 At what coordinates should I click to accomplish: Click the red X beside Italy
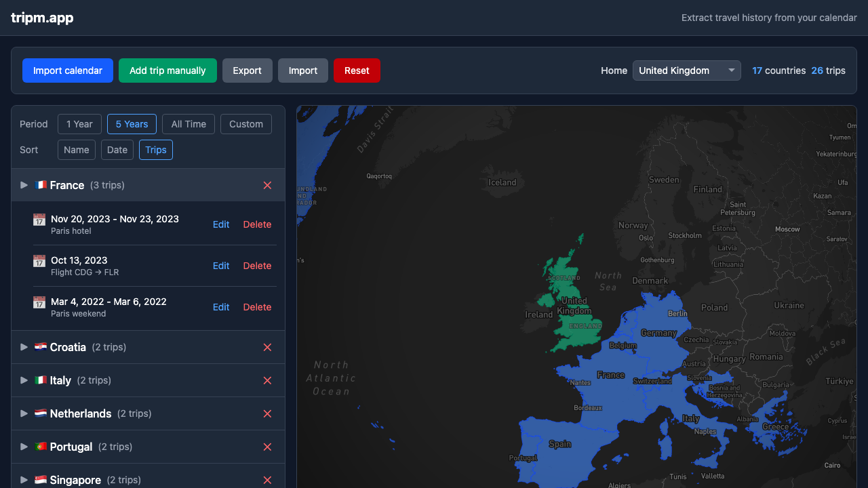click(267, 380)
